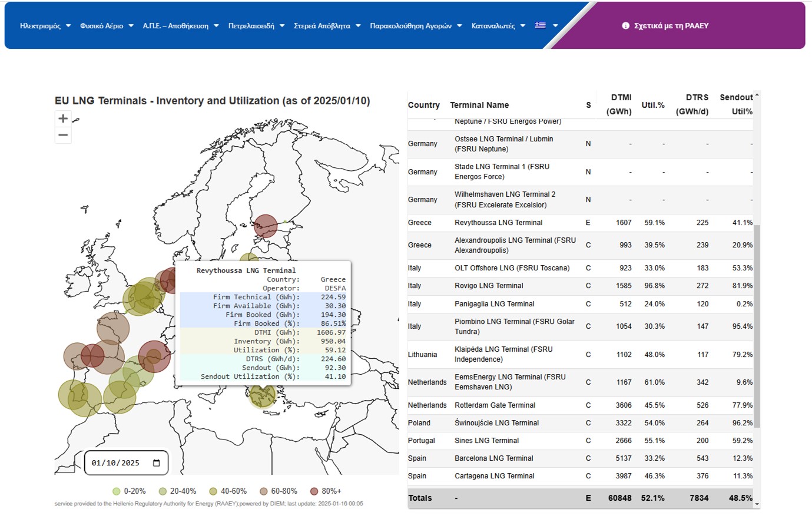Click Rovigo LNG Terminal row
Screen dimensions: 812x532
pos(580,286)
